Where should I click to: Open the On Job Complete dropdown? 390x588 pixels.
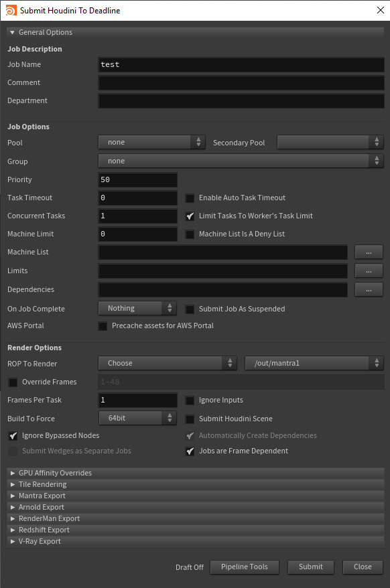tap(137, 308)
